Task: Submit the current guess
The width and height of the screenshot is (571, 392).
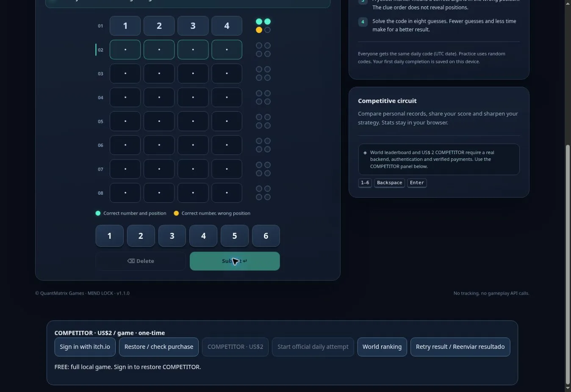Action: 235,261
